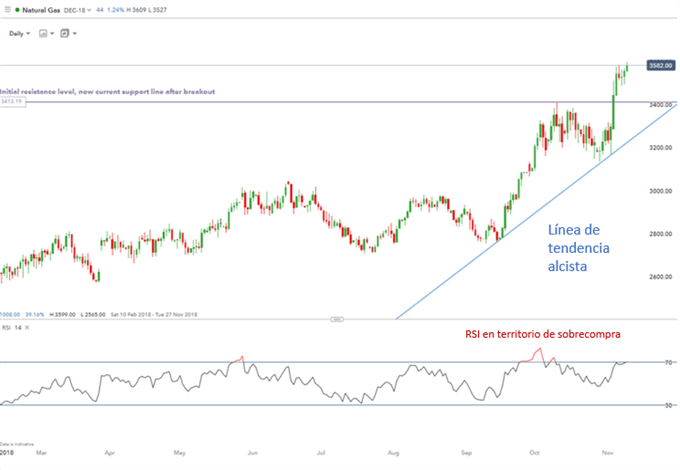The image size is (680, 470).
Task: Click the annotation tools icon
Action: pos(65,33)
